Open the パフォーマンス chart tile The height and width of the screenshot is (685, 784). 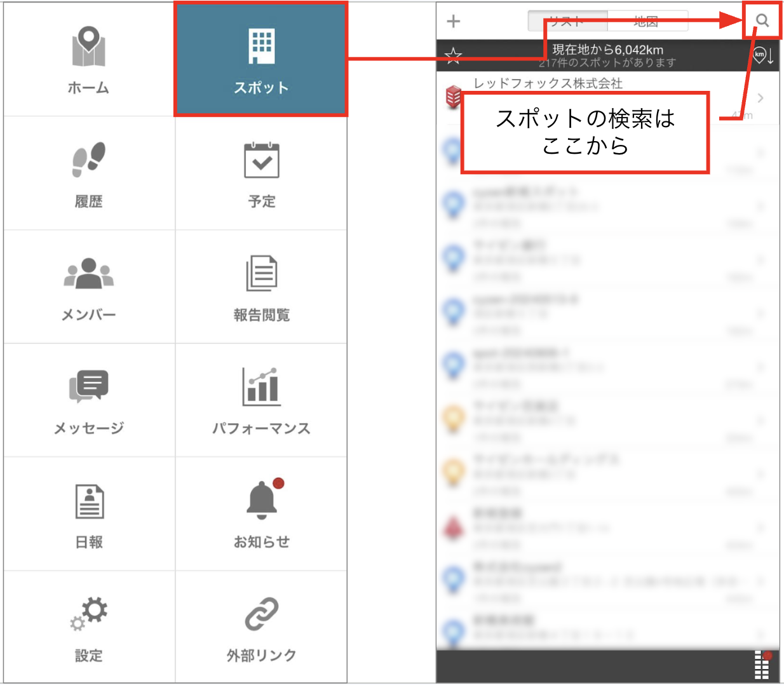[261, 400]
